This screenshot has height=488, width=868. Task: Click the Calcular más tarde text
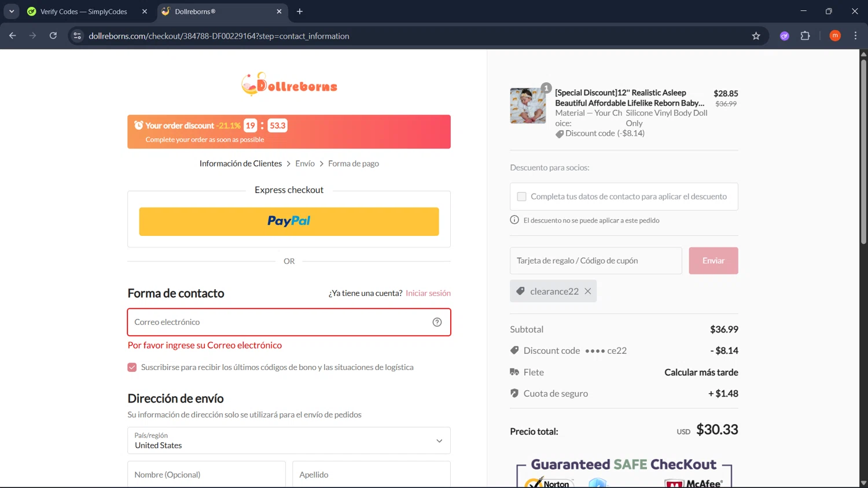(x=701, y=372)
